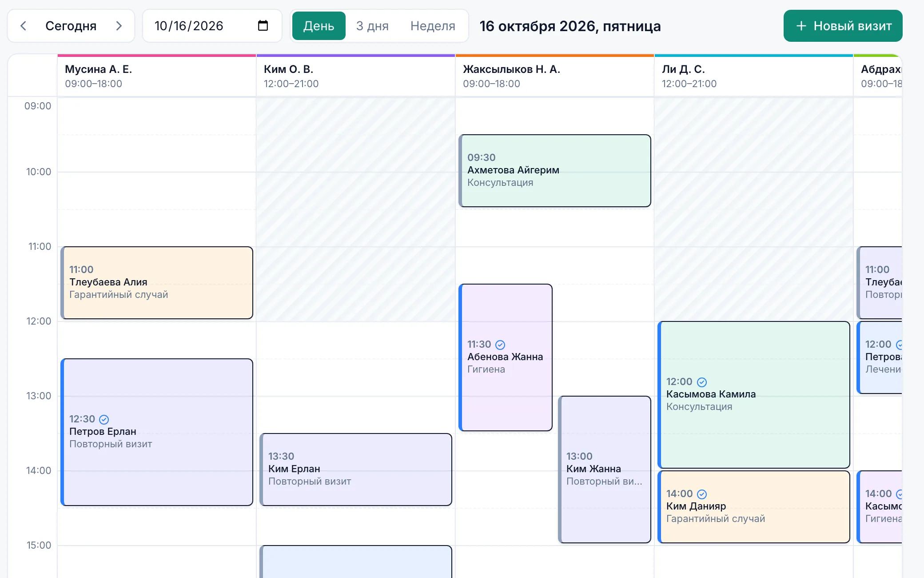The image size is (924, 578).
Task: Click confirmed check icon on Абенова Жанна visit
Action: coord(500,345)
